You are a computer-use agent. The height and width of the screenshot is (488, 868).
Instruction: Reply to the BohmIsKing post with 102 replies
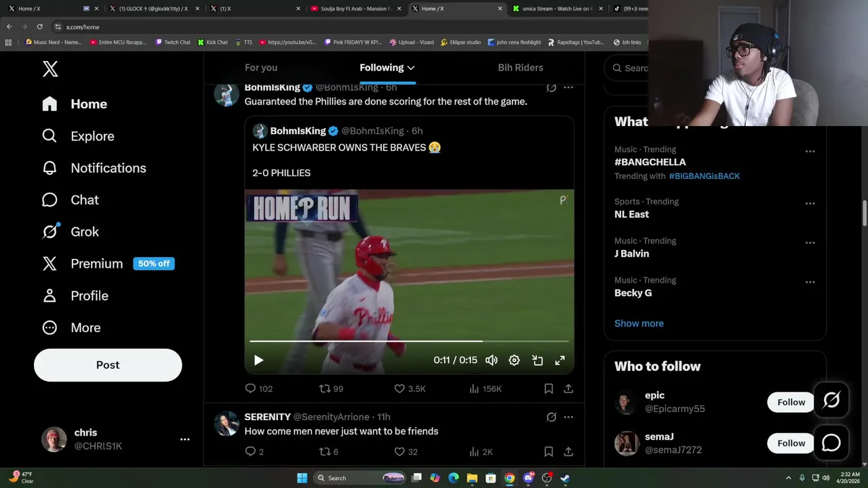258,388
